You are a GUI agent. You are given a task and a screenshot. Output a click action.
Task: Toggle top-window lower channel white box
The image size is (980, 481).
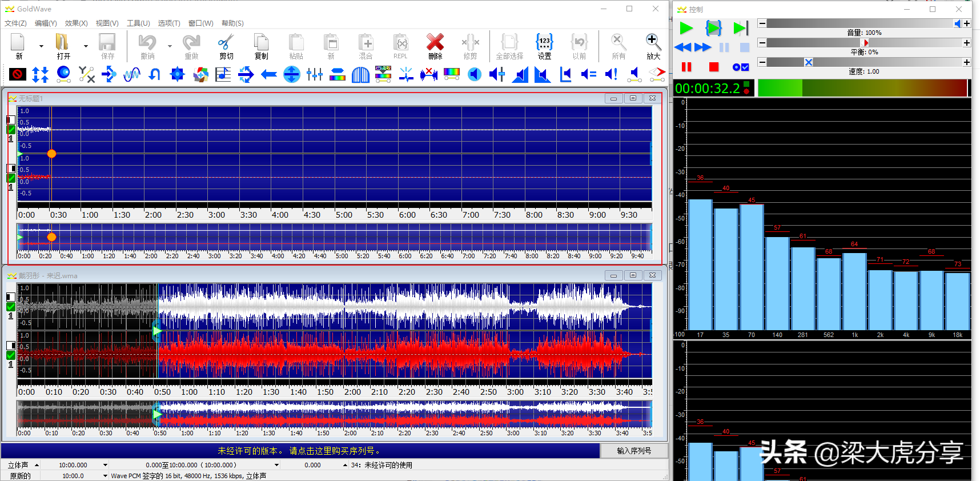[11, 169]
